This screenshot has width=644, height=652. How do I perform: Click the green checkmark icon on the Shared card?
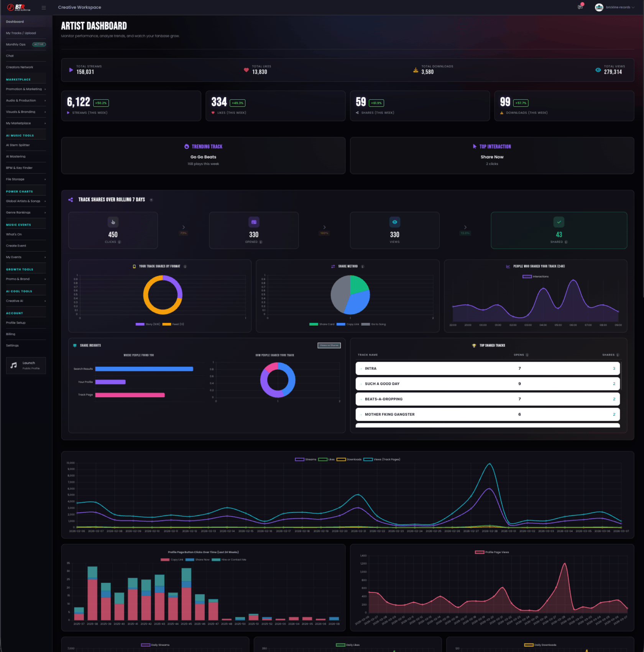coord(559,222)
